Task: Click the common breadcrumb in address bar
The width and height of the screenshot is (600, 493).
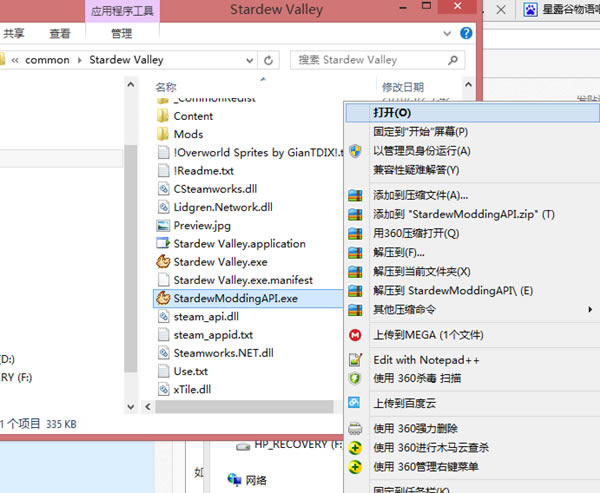Action: [x=48, y=60]
